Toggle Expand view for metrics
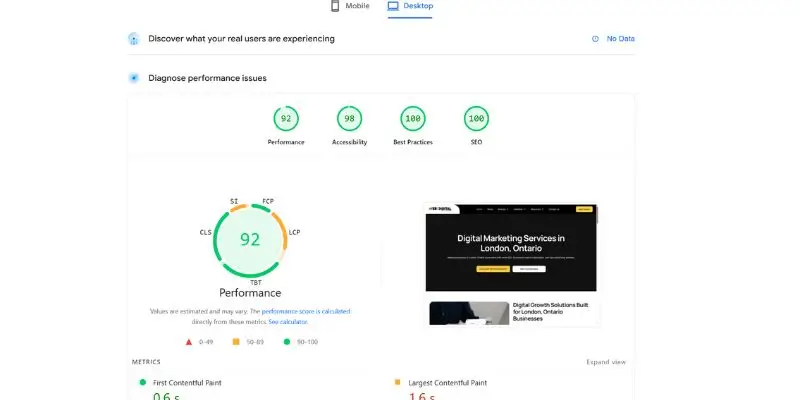This screenshot has width=800, height=400. point(606,362)
